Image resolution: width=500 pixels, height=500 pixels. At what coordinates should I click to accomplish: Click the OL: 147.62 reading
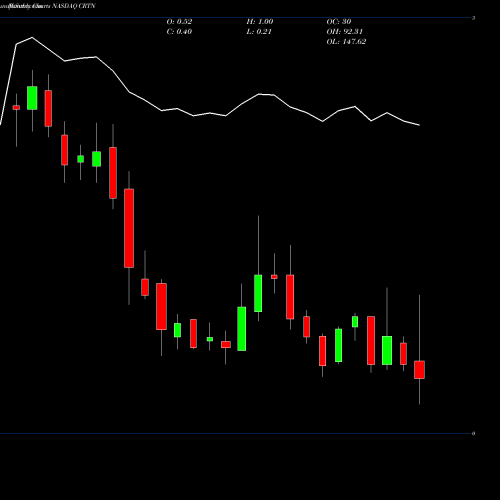point(346,42)
